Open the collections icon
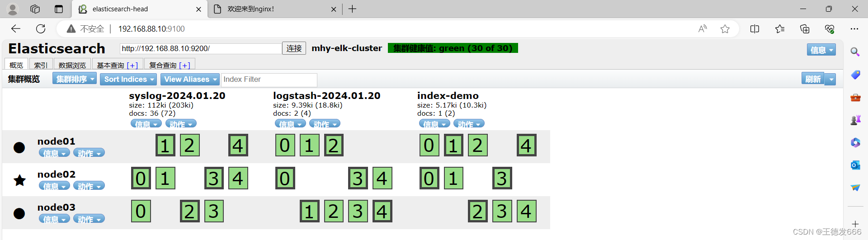The image size is (868, 240). click(805, 29)
